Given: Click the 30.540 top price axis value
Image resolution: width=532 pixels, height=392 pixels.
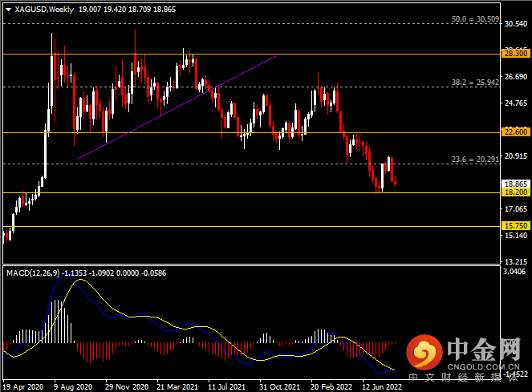Looking at the screenshot, I should point(514,24).
